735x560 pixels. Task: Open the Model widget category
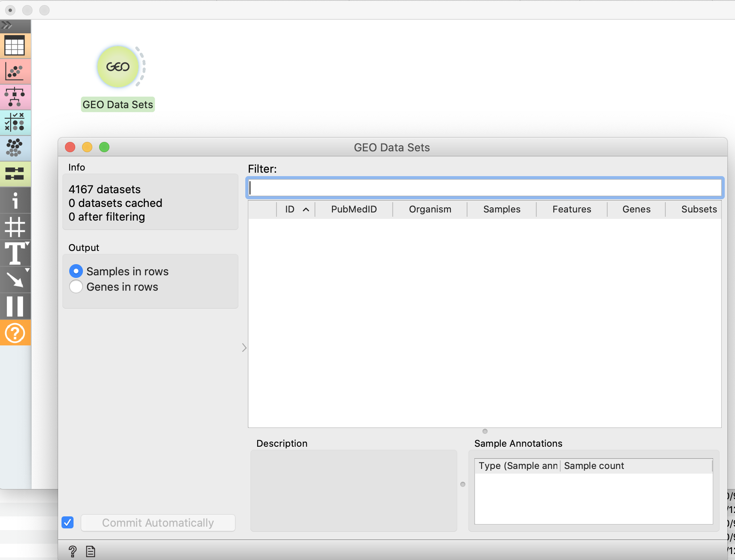coord(15,97)
